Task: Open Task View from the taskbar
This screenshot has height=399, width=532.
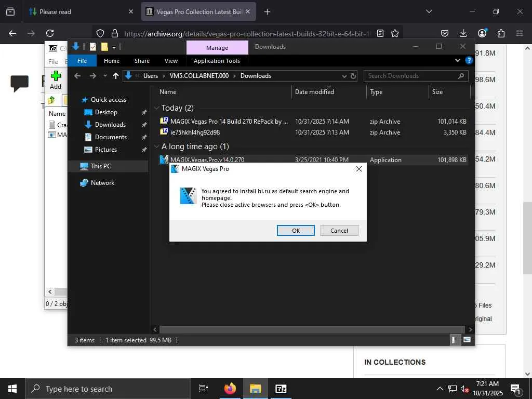Action: [204, 389]
